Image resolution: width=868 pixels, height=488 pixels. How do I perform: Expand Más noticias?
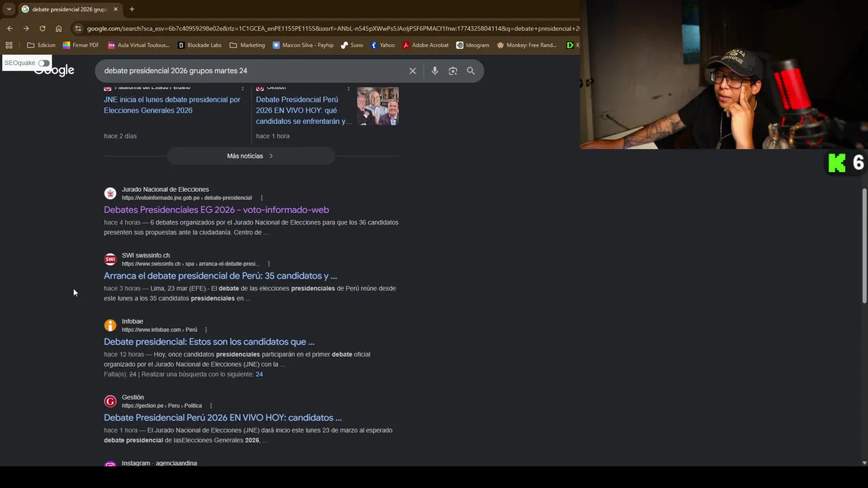(251, 156)
